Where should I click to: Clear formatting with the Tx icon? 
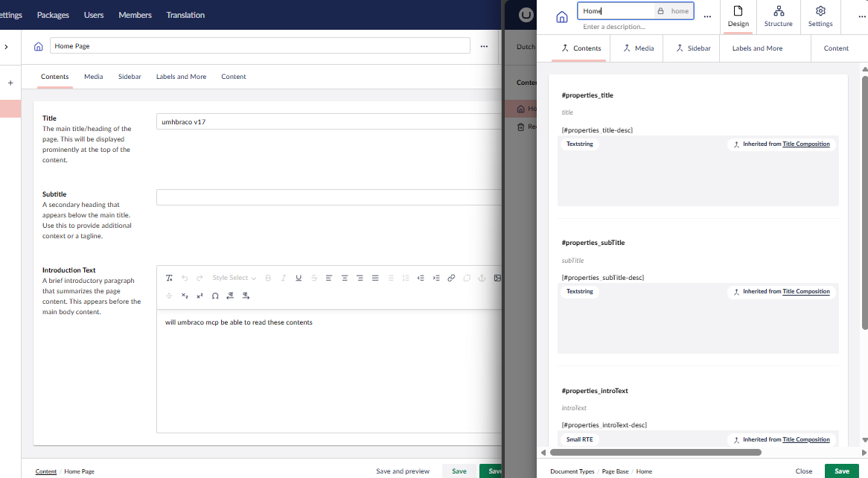pos(169,278)
